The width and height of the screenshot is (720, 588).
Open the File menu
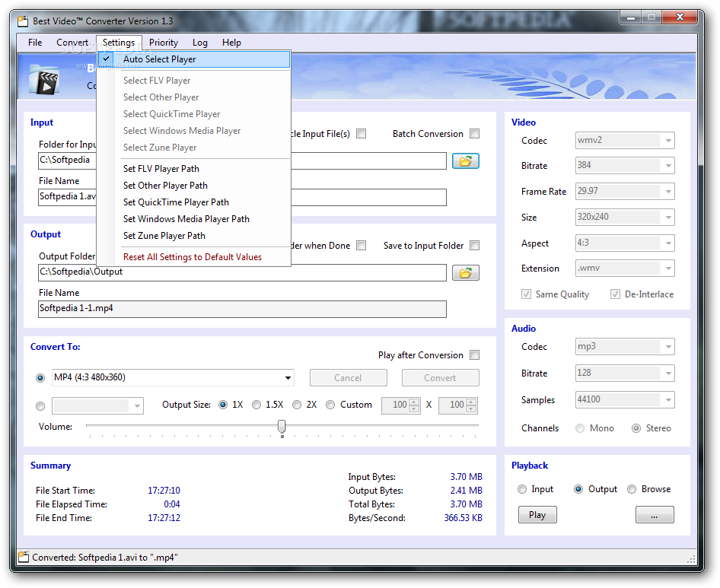pos(35,43)
